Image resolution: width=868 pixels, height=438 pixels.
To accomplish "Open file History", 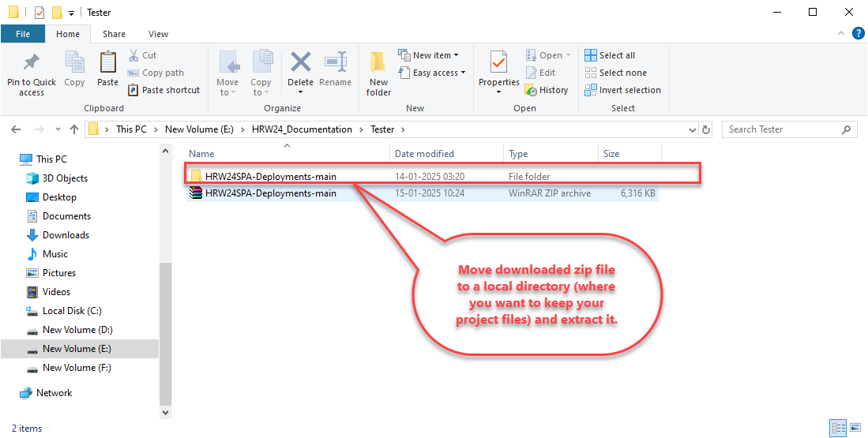I will coord(547,90).
